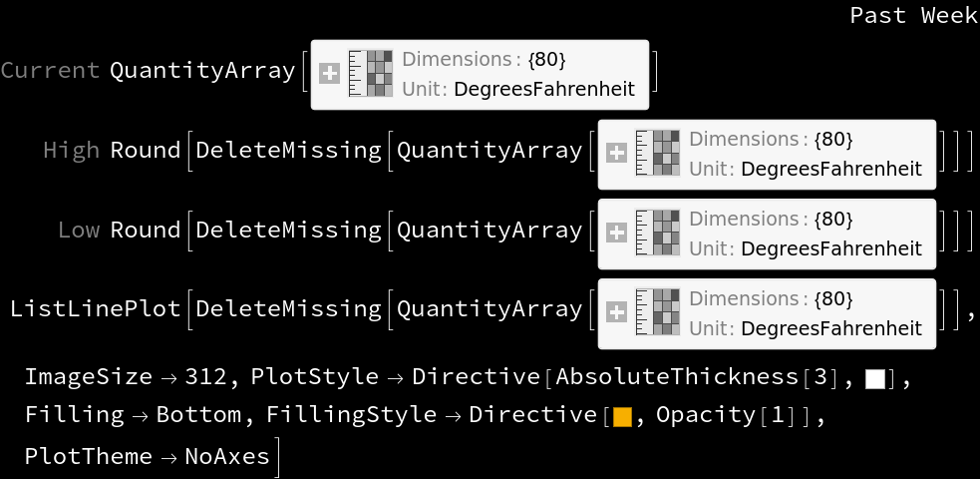Click the Filling Bottom option value

click(193, 415)
